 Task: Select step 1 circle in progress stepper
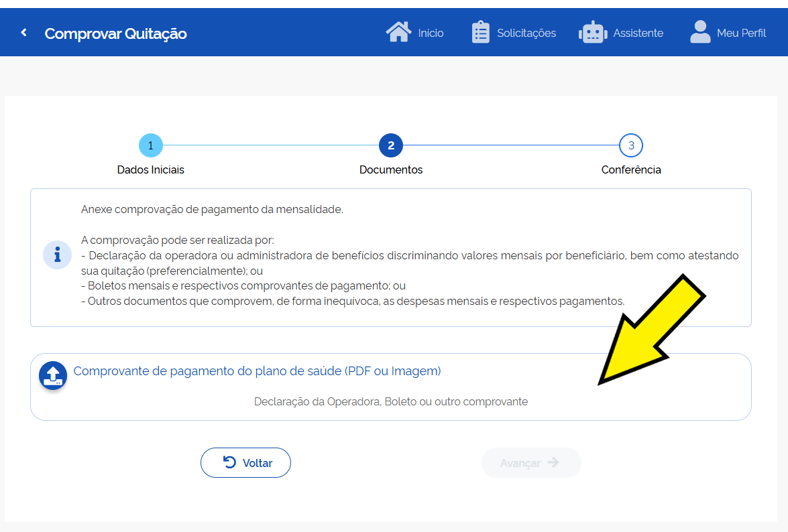[151, 145]
